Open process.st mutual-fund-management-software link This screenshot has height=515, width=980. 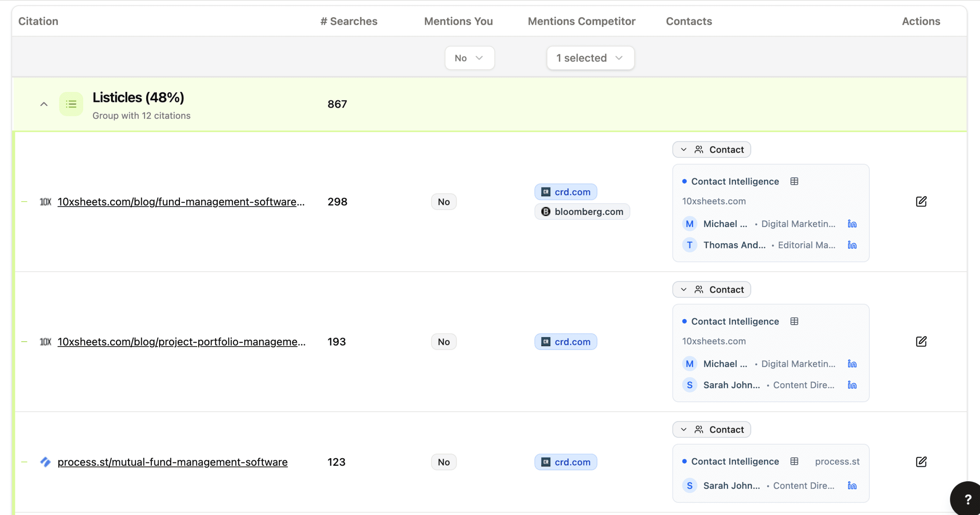(172, 462)
